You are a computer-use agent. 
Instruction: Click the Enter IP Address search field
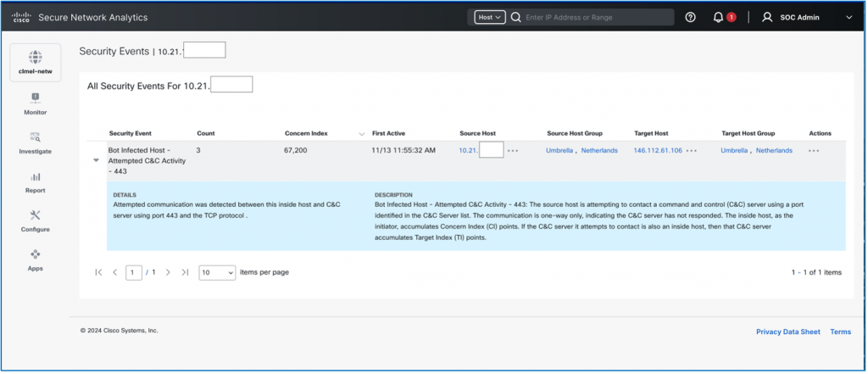click(593, 17)
